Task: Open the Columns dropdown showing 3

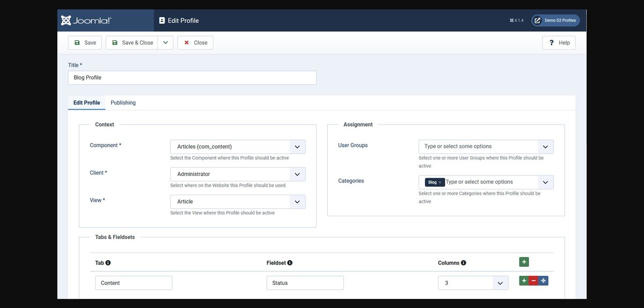Action: coord(473,283)
